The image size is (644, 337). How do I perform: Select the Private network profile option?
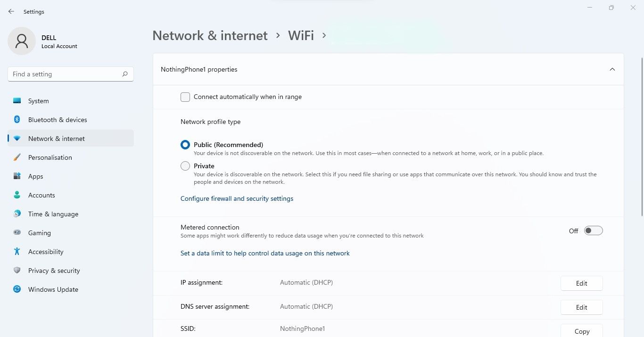click(185, 166)
